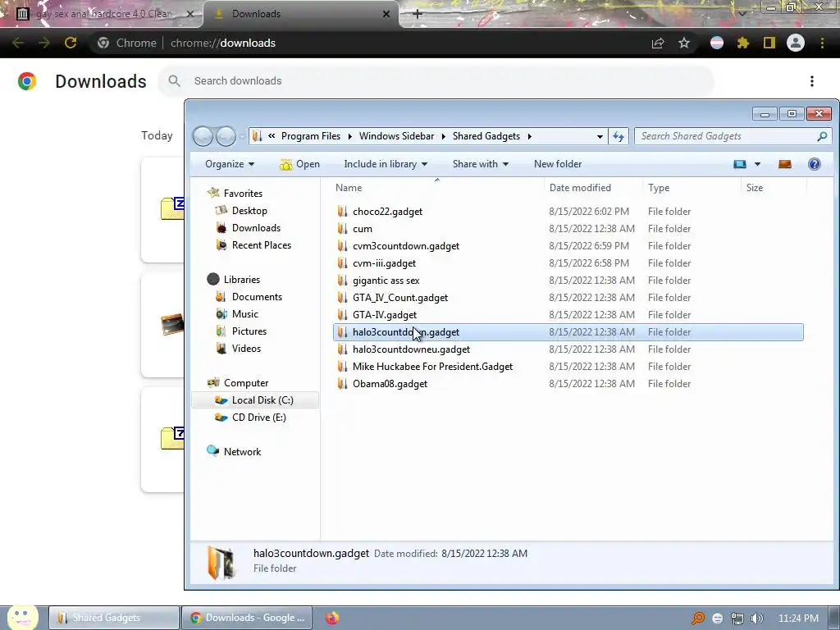Expand the Include in library dropdown

point(386,164)
